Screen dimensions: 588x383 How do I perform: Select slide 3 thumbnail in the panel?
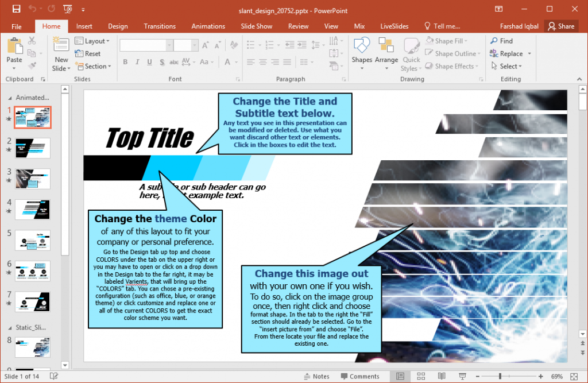(33, 179)
